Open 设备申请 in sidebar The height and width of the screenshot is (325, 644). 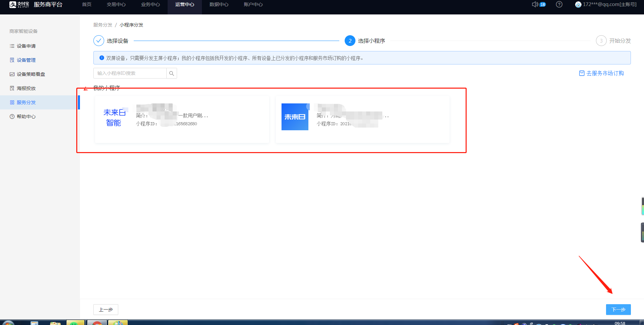tap(26, 46)
